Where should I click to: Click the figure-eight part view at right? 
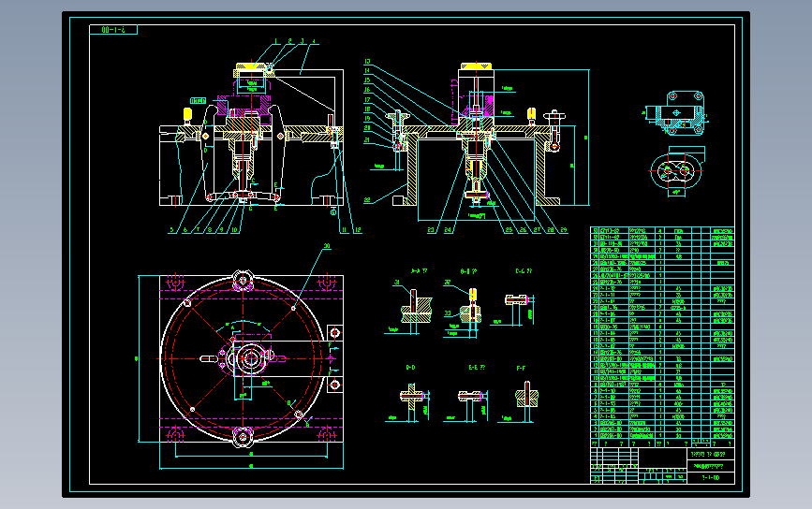coord(677,170)
